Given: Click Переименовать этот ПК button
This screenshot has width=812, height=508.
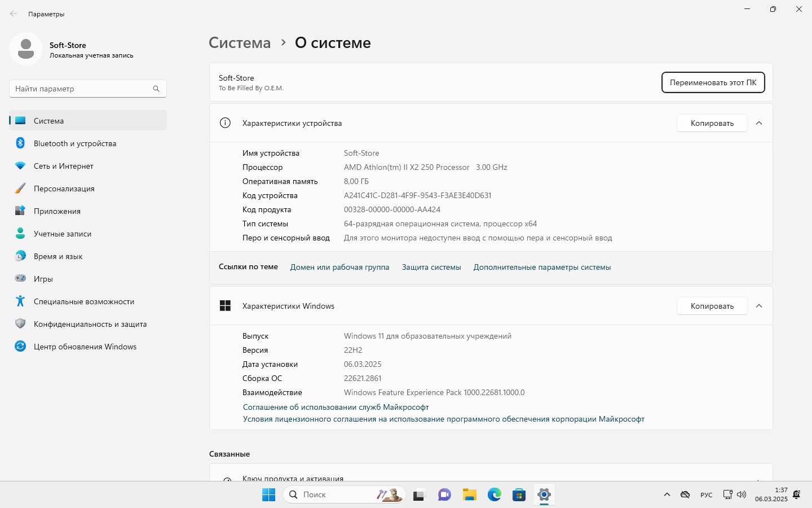Looking at the screenshot, I should (713, 82).
